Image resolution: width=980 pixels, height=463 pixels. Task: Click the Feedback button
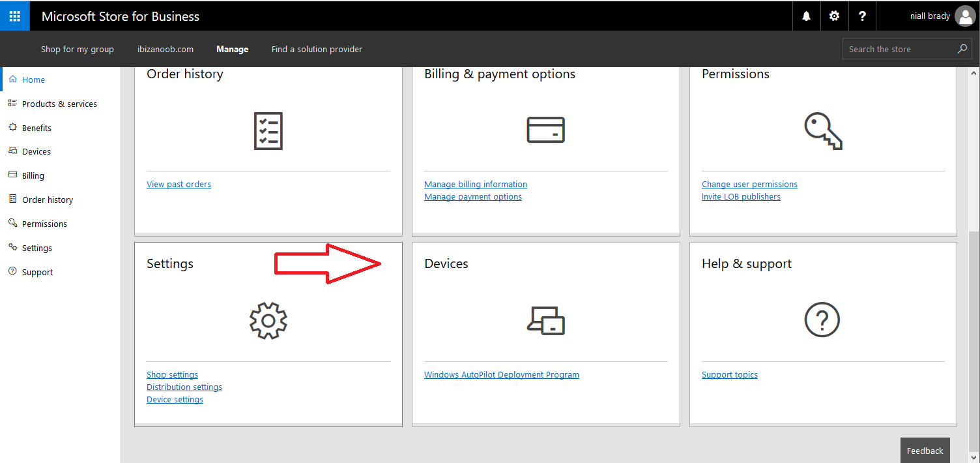[925, 451]
